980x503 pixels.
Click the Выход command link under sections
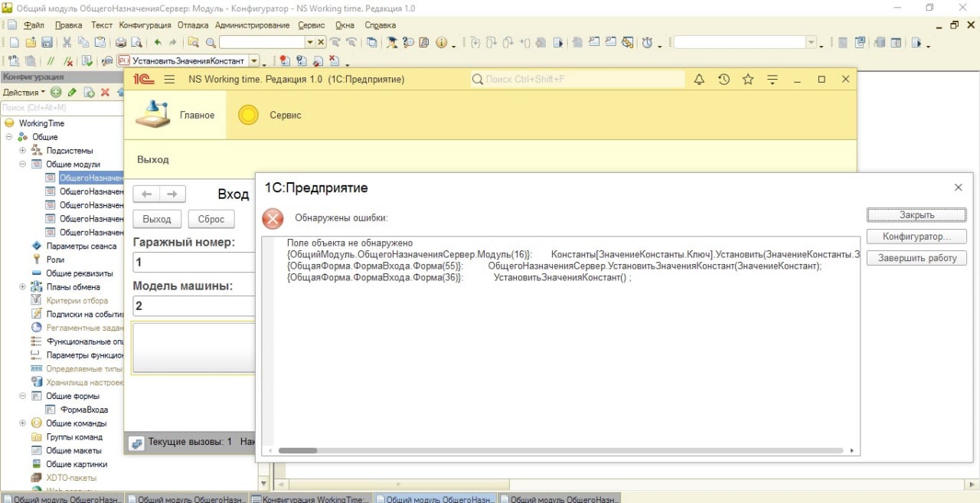[x=153, y=159]
